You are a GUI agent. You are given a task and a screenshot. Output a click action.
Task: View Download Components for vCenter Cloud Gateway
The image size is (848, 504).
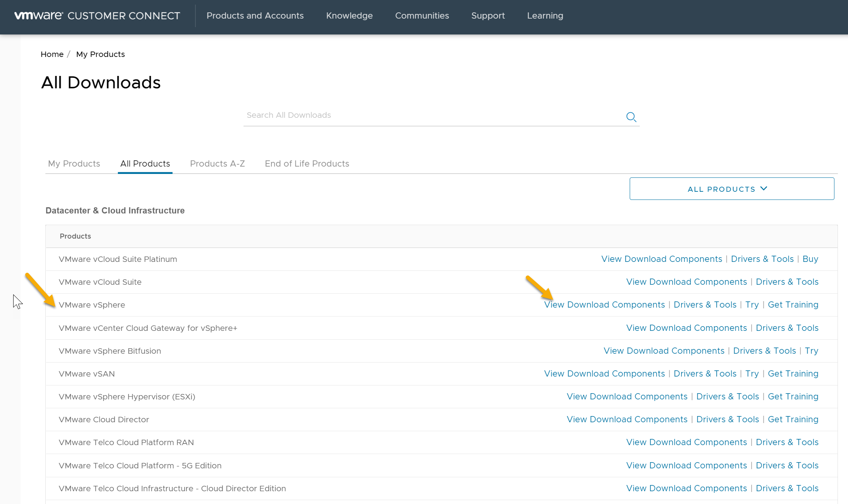point(686,328)
